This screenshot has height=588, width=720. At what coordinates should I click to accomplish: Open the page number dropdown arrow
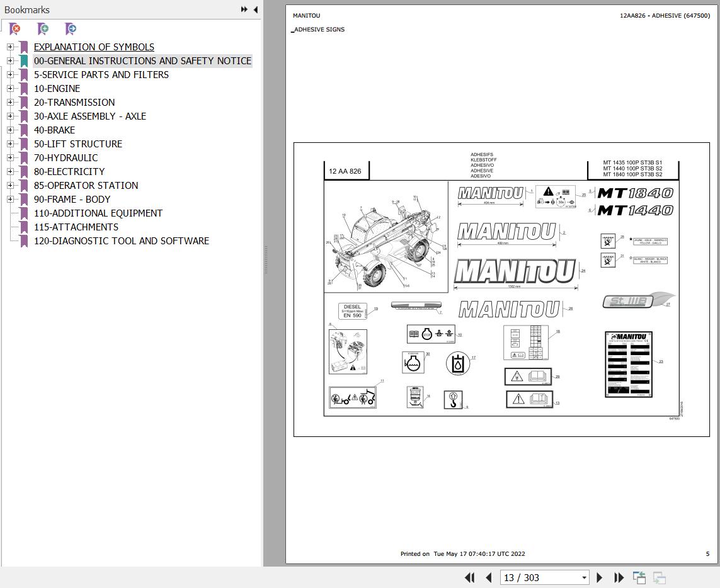pyautogui.click(x=584, y=578)
